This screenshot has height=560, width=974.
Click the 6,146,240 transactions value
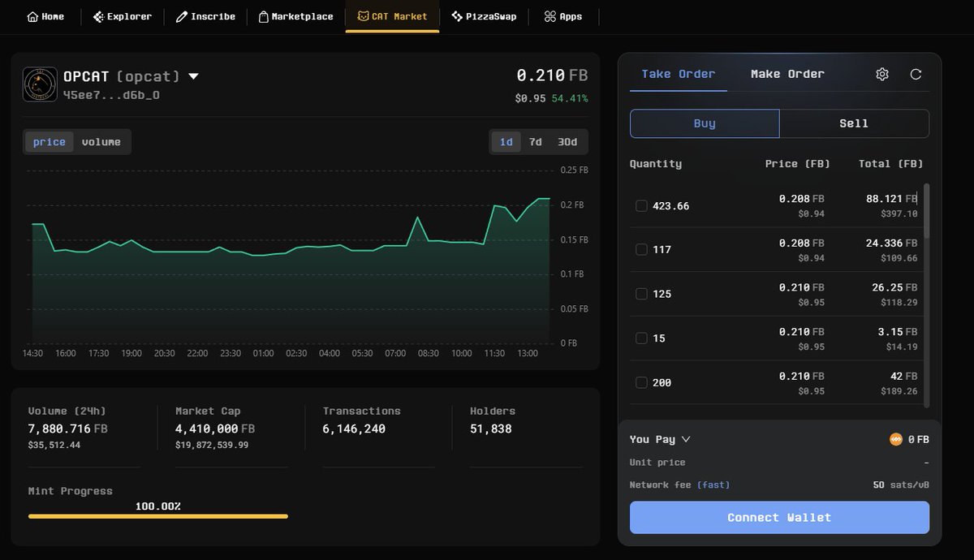click(x=354, y=429)
